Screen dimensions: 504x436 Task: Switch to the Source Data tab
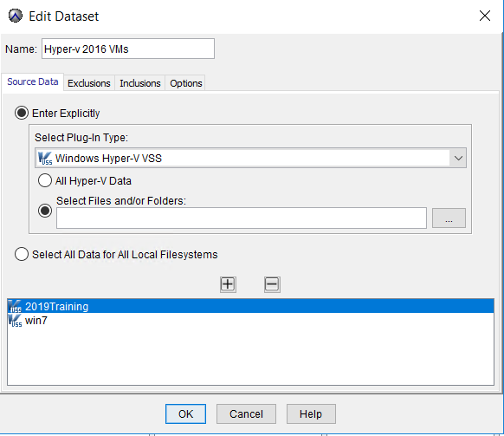[x=32, y=81]
